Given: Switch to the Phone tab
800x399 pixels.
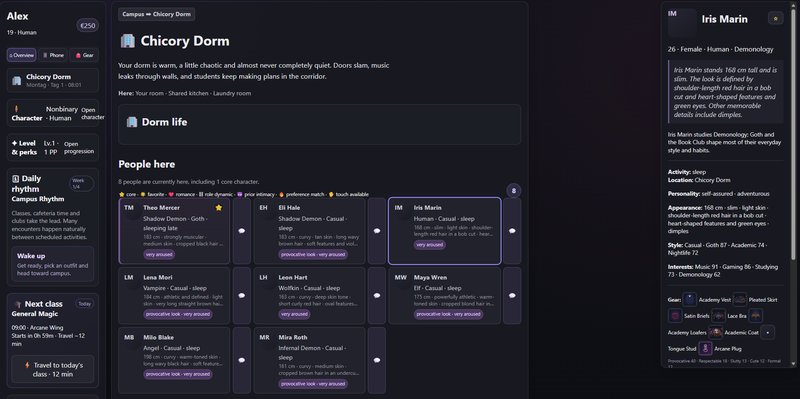Looking at the screenshot, I should 53,55.
